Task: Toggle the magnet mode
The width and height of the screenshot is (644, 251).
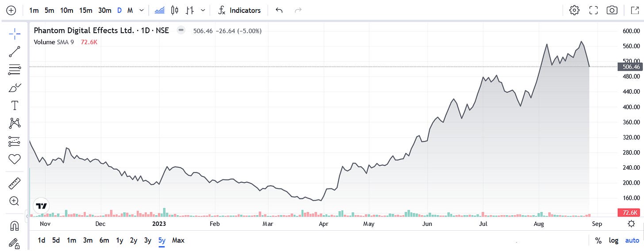Action: coord(15,225)
